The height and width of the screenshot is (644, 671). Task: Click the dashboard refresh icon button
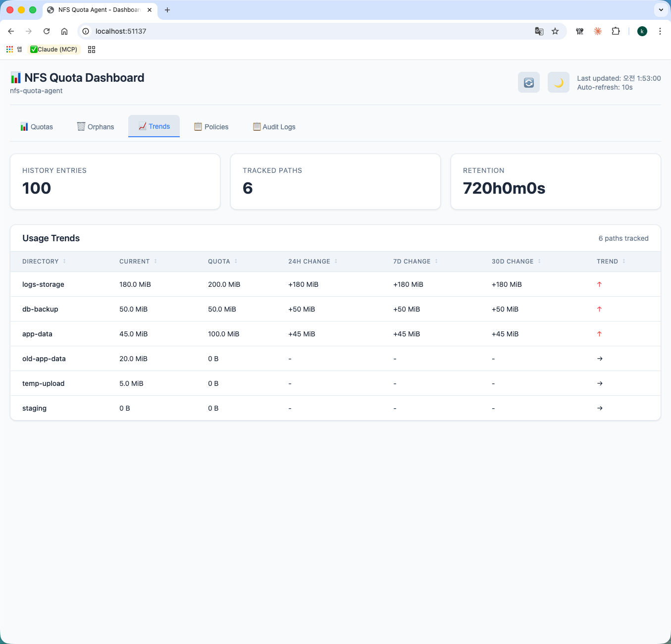click(528, 83)
